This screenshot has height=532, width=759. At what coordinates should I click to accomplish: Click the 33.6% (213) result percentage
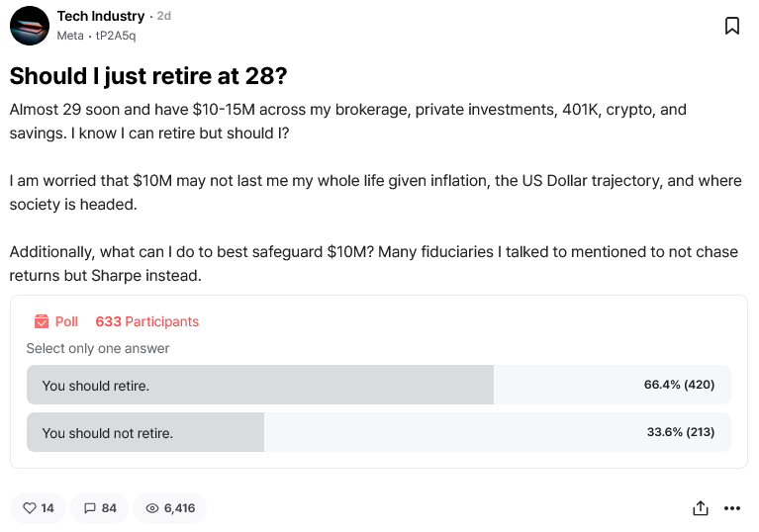(x=679, y=432)
